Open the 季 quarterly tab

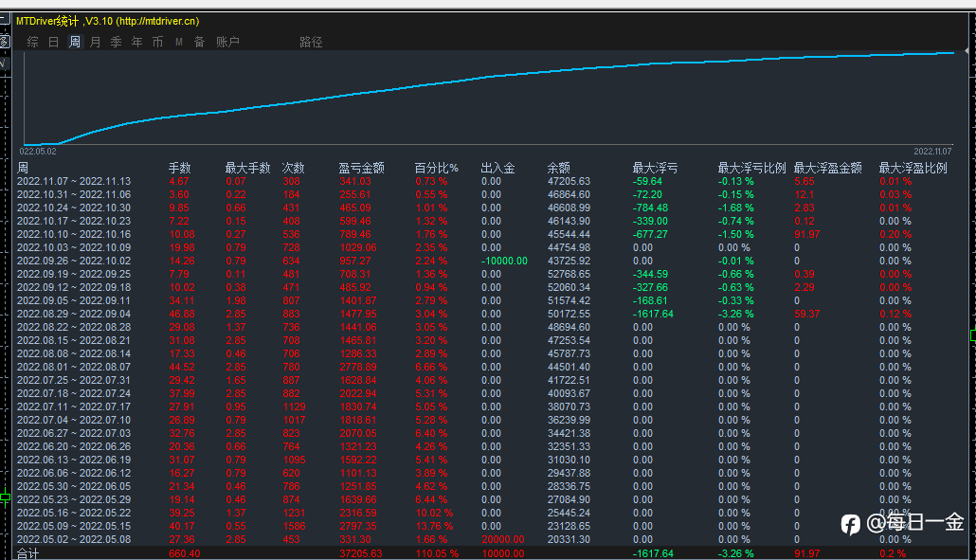pyautogui.click(x=116, y=42)
